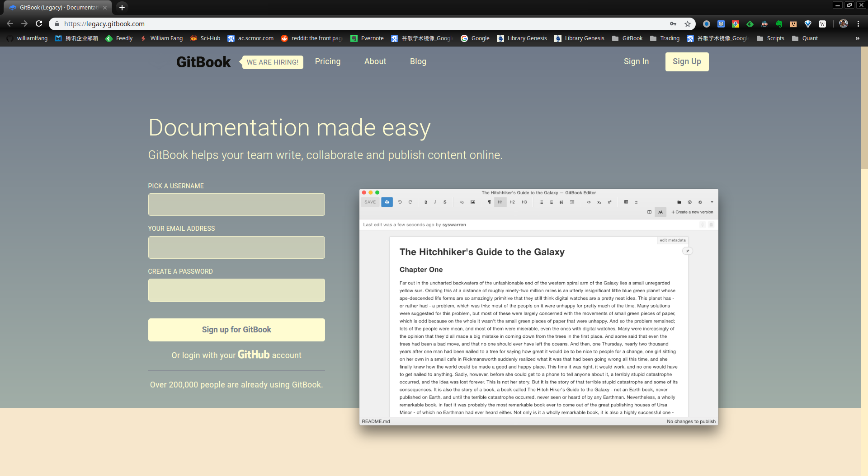Image resolution: width=868 pixels, height=476 pixels.
Task: Open the Evernote bookmark in bookmarks bar
Action: pos(367,38)
